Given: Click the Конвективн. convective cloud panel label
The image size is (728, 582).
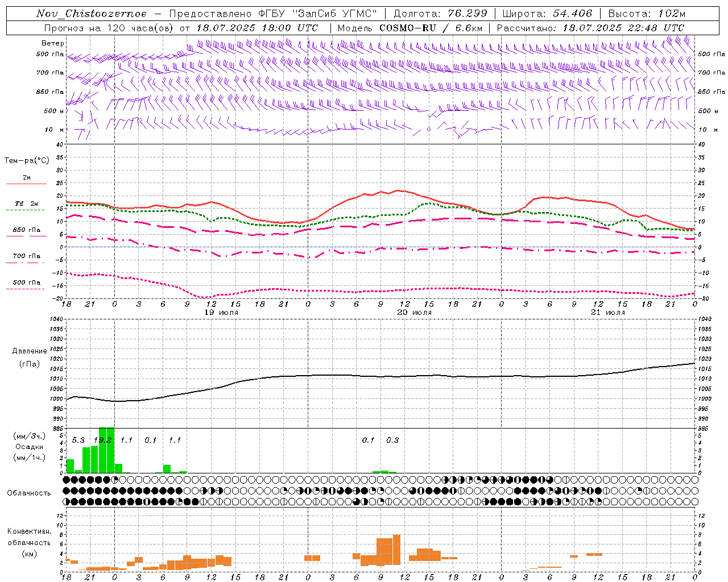Looking at the screenshot, I should (29, 531).
